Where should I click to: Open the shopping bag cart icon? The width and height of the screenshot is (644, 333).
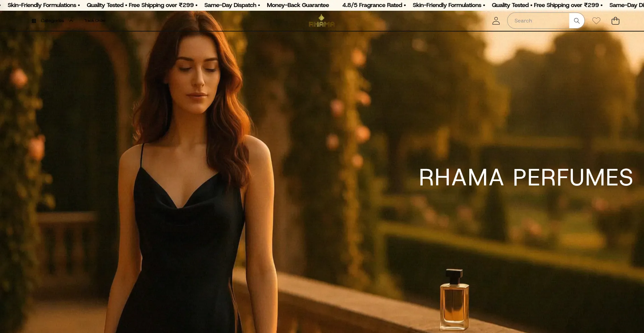point(615,21)
